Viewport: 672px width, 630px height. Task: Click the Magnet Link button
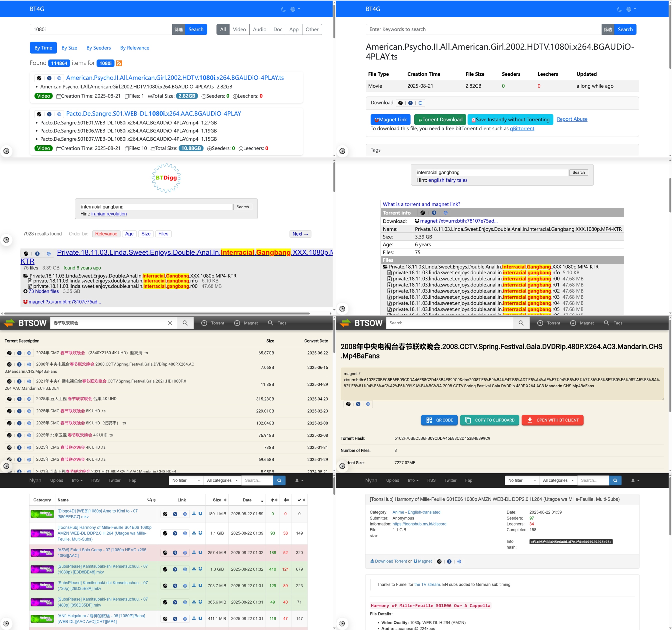pos(390,120)
